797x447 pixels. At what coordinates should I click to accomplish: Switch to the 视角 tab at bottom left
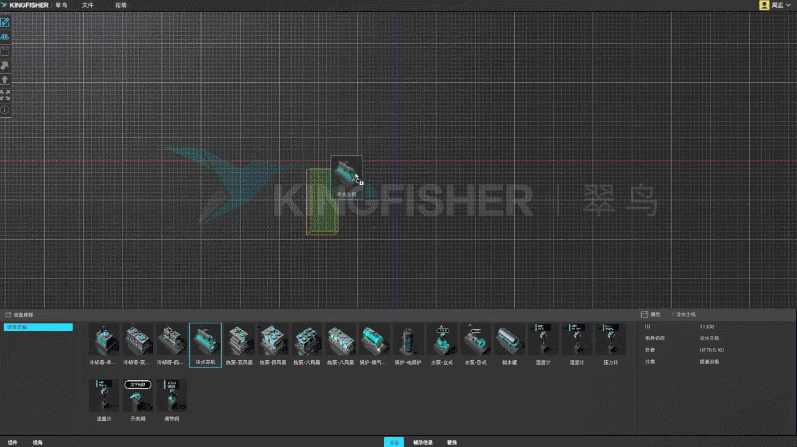[x=38, y=442]
